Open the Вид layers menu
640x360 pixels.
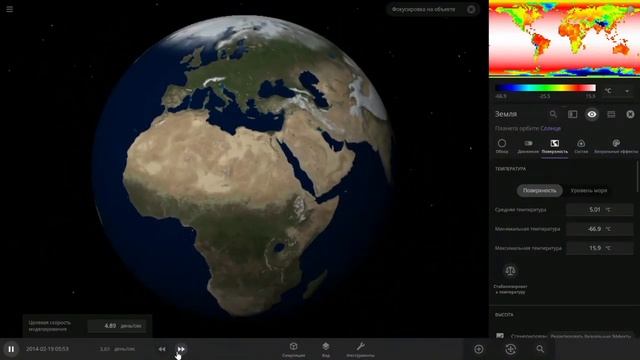[326, 350]
